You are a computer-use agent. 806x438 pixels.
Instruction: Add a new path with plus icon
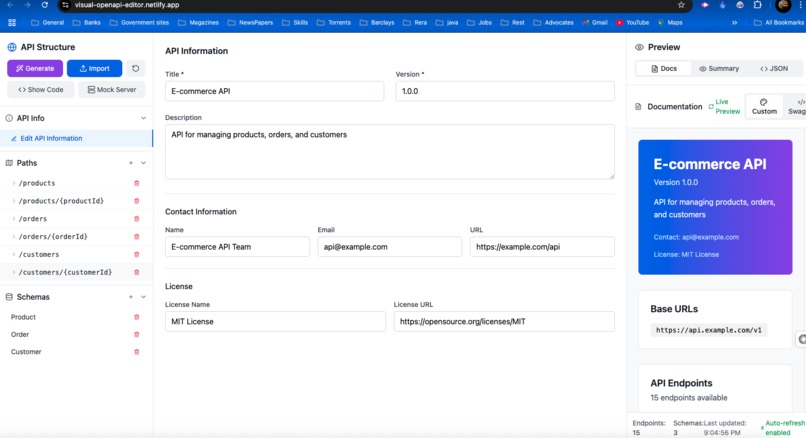131,163
